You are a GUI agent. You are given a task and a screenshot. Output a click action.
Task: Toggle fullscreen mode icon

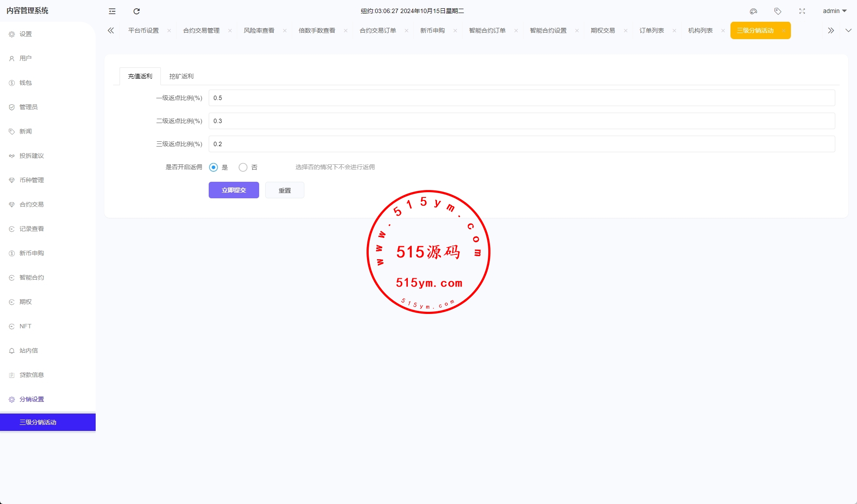[x=802, y=11]
